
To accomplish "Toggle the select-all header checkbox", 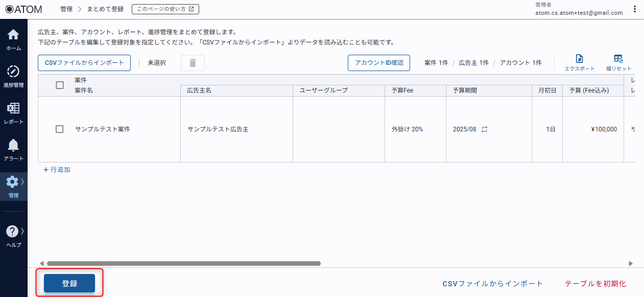I will (x=60, y=85).
